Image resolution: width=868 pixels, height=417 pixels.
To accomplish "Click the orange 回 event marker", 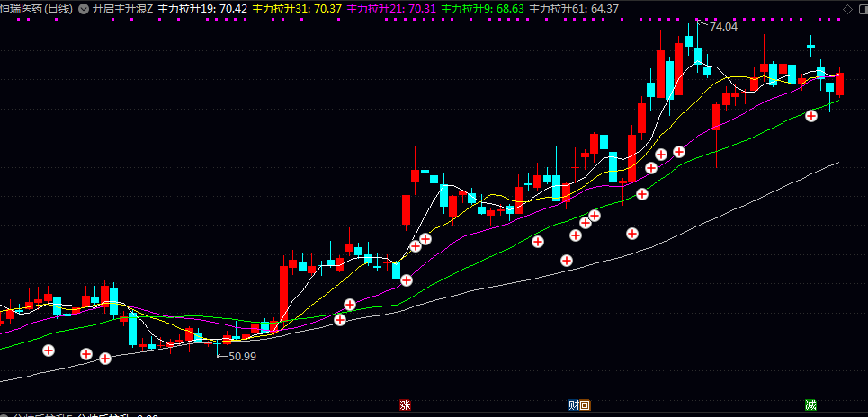I will 586,404.
